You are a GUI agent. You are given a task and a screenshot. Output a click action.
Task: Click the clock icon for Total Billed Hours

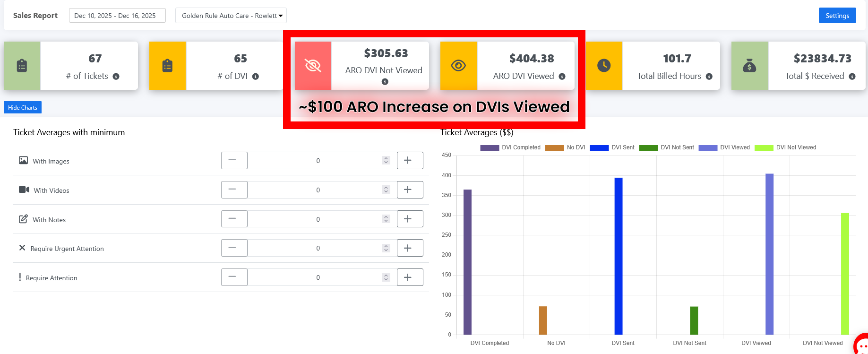click(604, 66)
